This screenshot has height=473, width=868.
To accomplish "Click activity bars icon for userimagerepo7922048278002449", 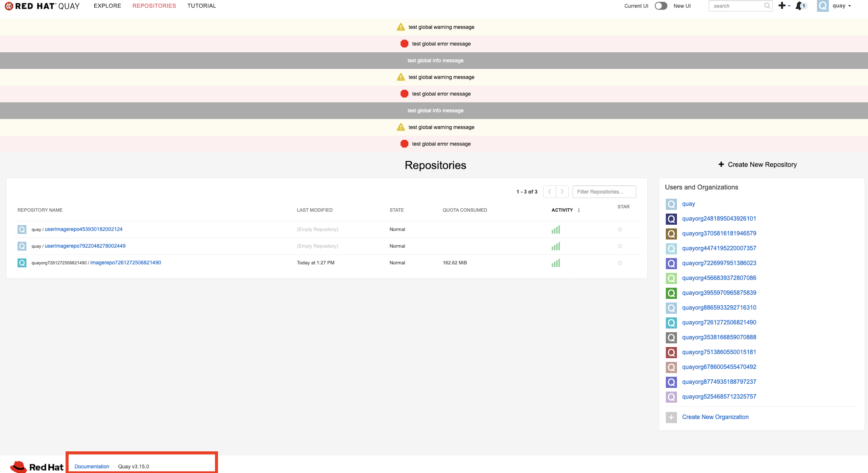I will pos(555,246).
